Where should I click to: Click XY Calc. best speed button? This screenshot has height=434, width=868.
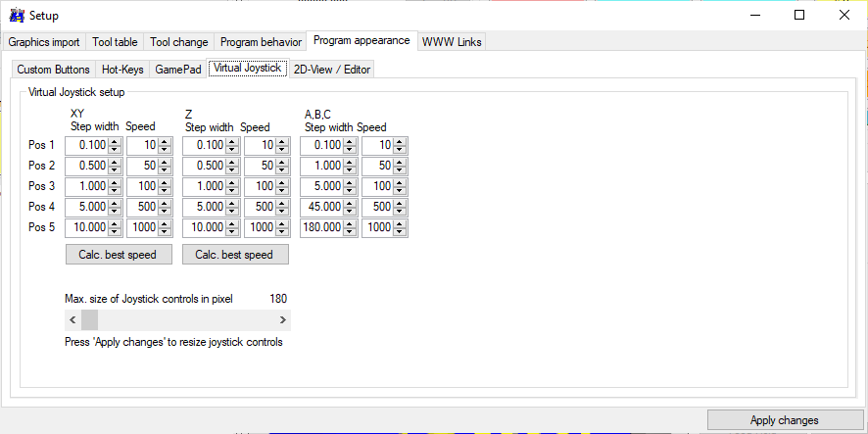[x=119, y=255]
